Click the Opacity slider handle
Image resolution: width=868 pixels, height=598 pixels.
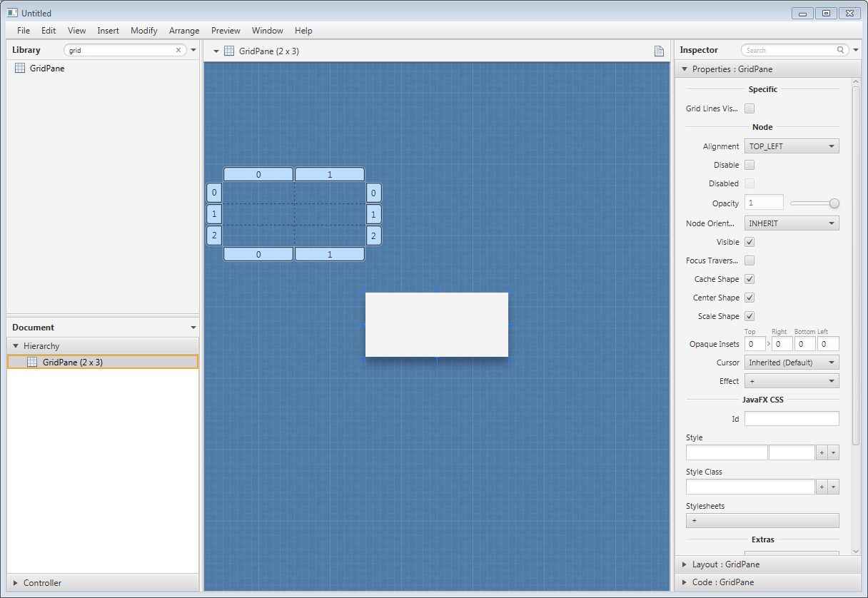[834, 203]
